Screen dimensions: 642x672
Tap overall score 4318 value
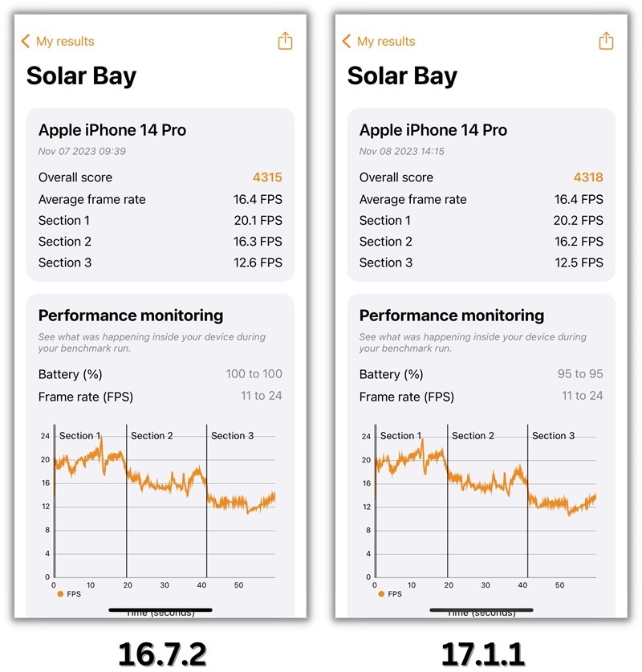pyautogui.click(x=588, y=177)
